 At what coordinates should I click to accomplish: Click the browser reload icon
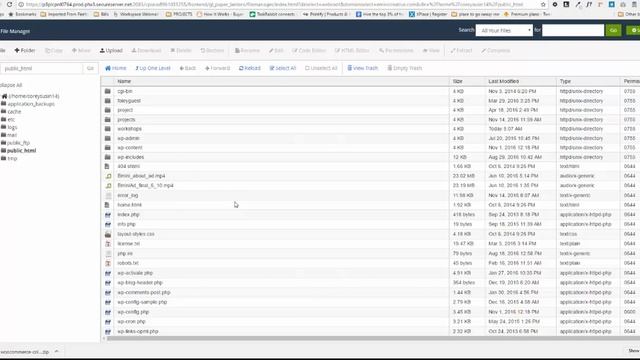pyautogui.click(x=9, y=4)
